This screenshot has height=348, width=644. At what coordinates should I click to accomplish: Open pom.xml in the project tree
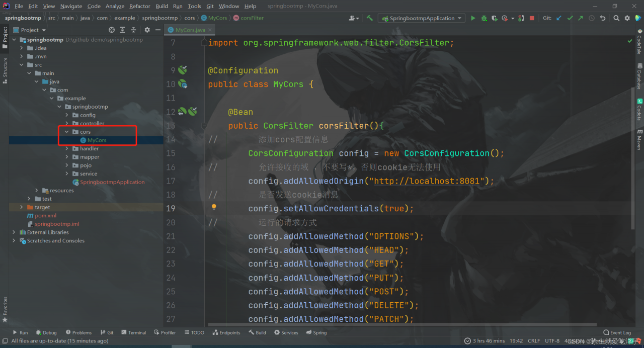coord(45,216)
